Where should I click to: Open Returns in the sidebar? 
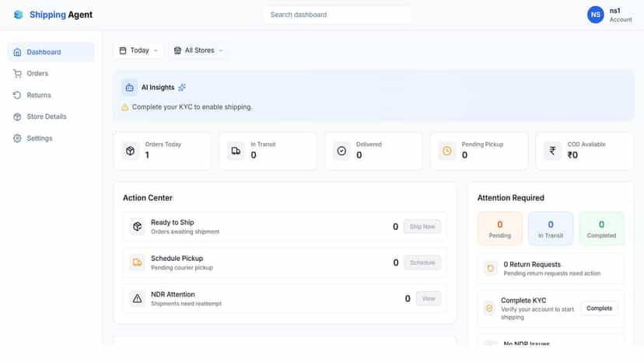point(51,96)
